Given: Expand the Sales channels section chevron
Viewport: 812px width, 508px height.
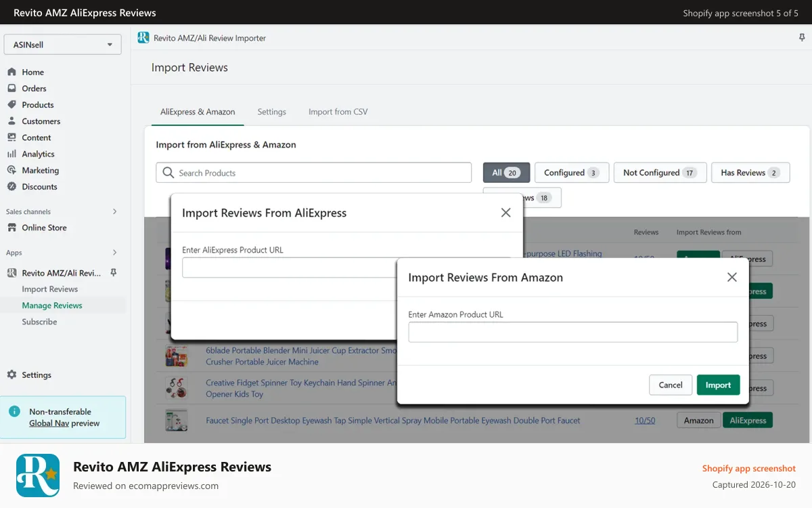Looking at the screenshot, I should (114, 211).
